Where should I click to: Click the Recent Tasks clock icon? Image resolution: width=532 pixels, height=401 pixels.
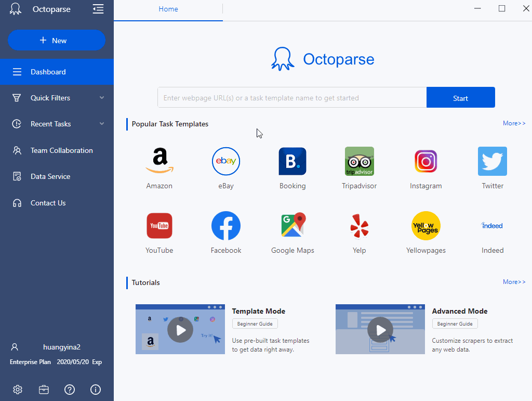17,124
